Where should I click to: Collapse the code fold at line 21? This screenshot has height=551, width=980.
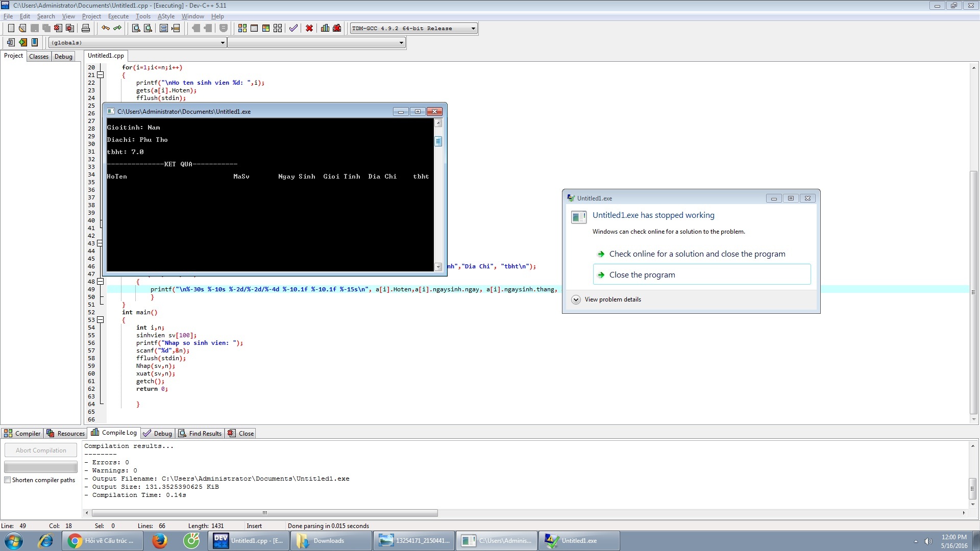coord(101,75)
